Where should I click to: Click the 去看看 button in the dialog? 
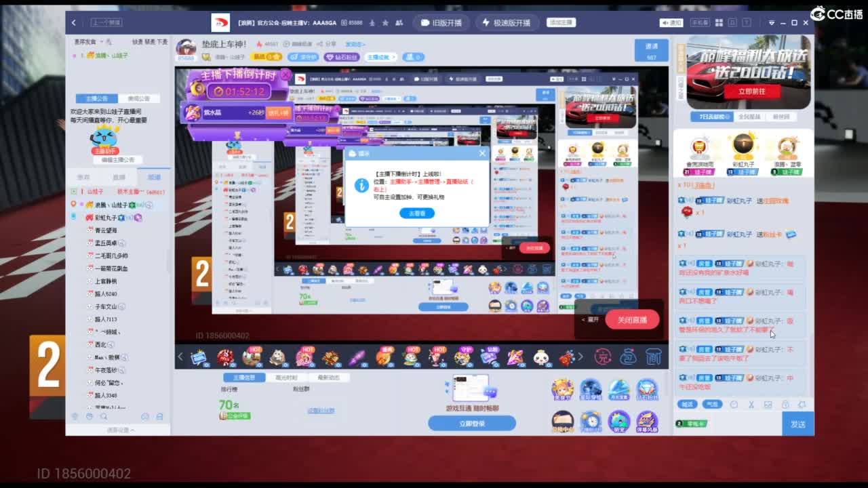pyautogui.click(x=417, y=213)
